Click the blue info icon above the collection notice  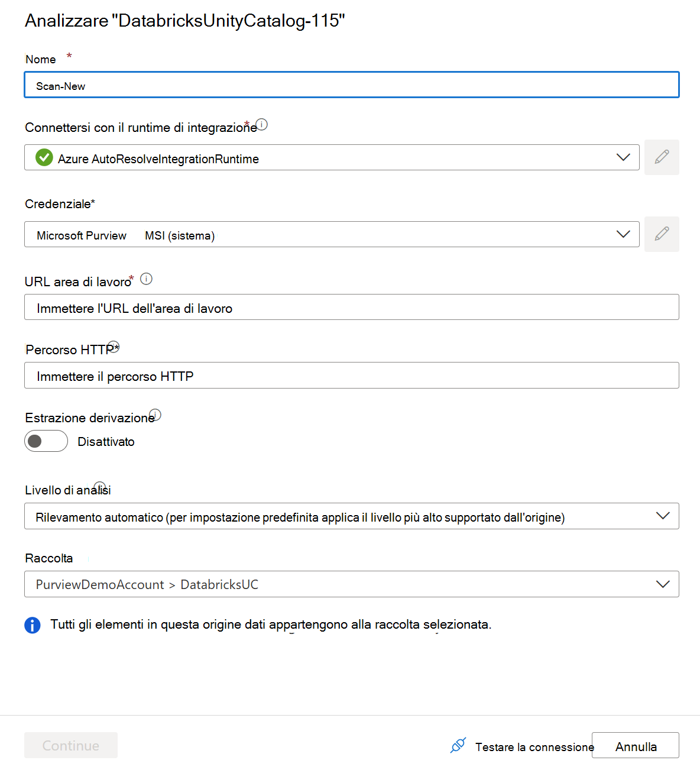33,625
